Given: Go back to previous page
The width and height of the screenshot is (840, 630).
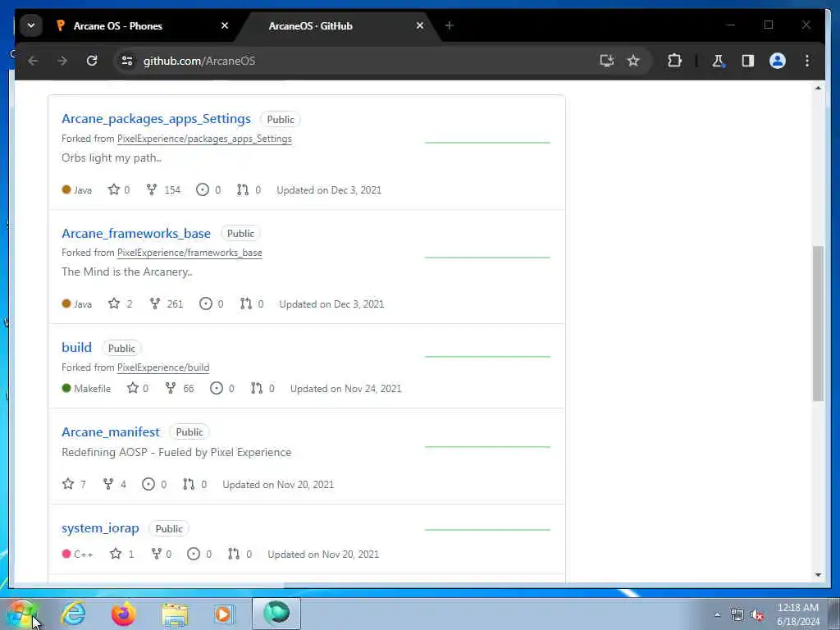Looking at the screenshot, I should [33, 61].
